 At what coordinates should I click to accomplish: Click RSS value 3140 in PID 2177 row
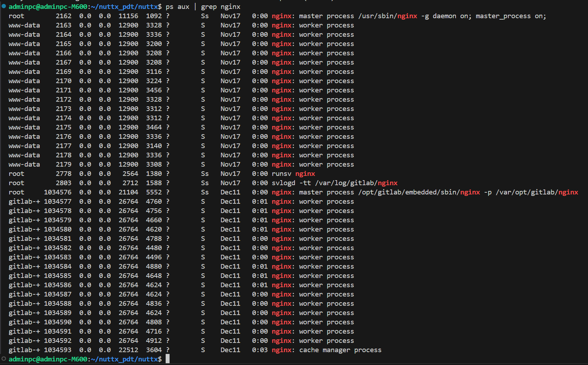click(x=154, y=146)
